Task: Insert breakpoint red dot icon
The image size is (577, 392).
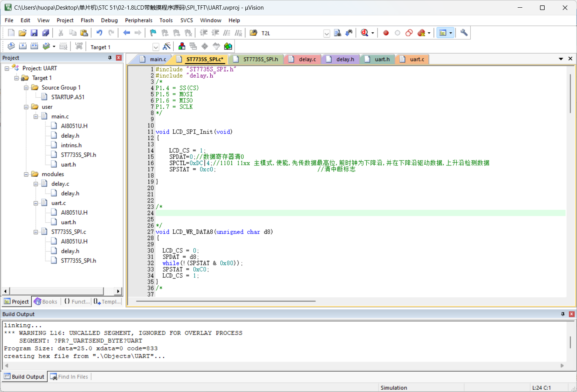Action: tap(386, 33)
